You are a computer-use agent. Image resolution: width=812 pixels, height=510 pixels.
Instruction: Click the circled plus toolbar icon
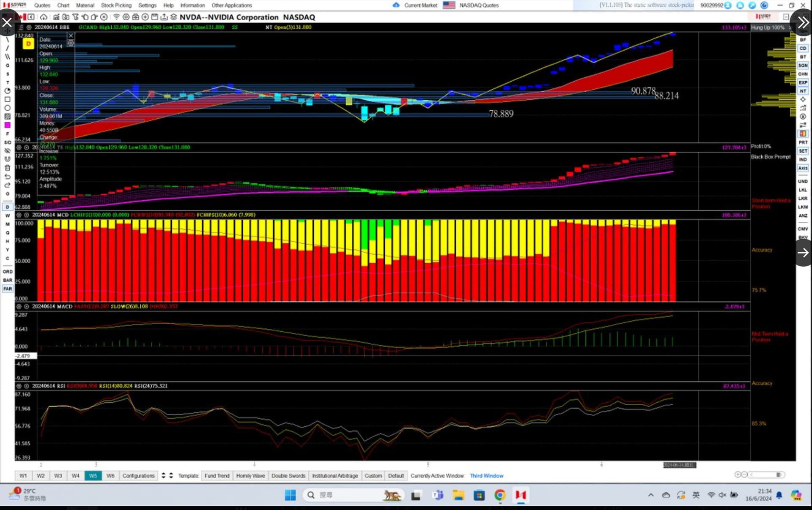click(x=145, y=17)
